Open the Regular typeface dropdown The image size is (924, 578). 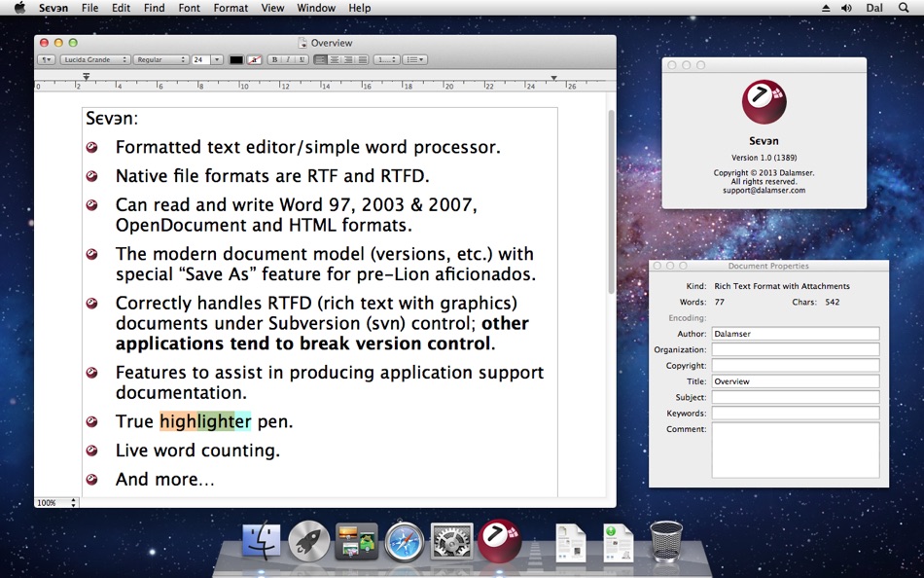160,59
